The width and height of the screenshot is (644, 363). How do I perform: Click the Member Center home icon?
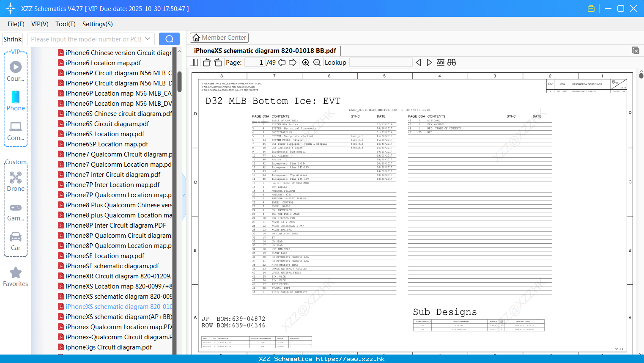tap(196, 38)
